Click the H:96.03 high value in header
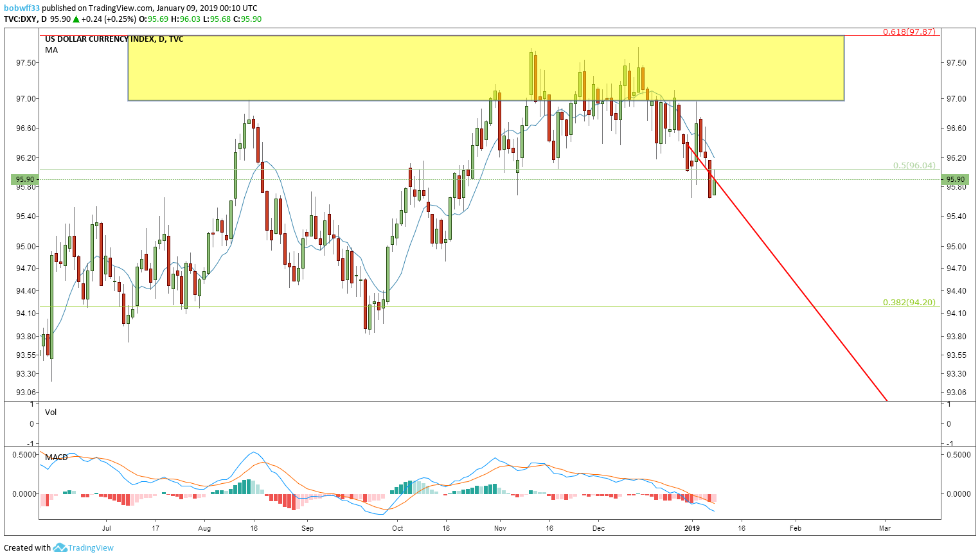Screen dimensions: 980x559 click(186, 19)
